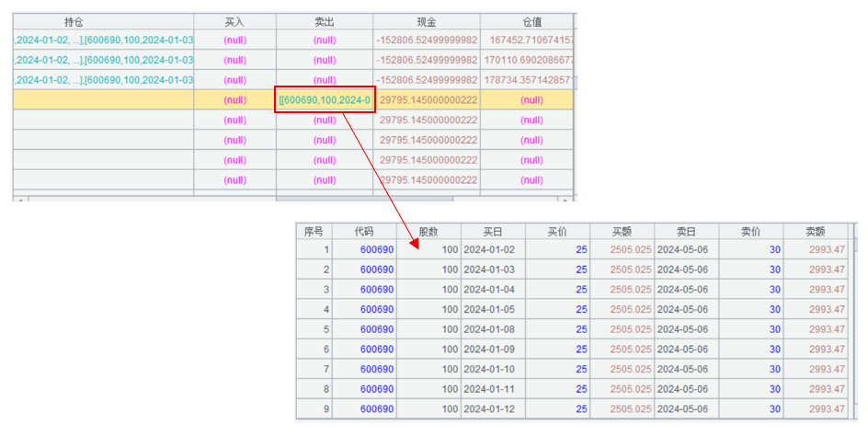Image resolution: width=868 pixels, height=436 pixels.
Task: Select the 买入 column header
Action: click(234, 21)
